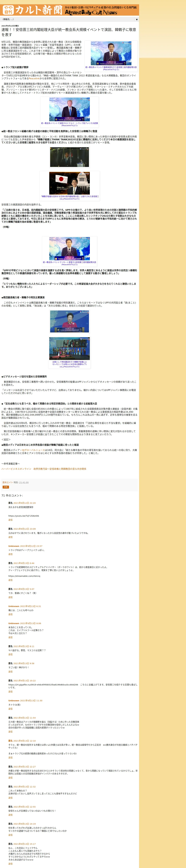The width and height of the screenshot is (186, 868).
Task: Open the Unknown profile on the 6:31 comment
Action: (x=14, y=606)
